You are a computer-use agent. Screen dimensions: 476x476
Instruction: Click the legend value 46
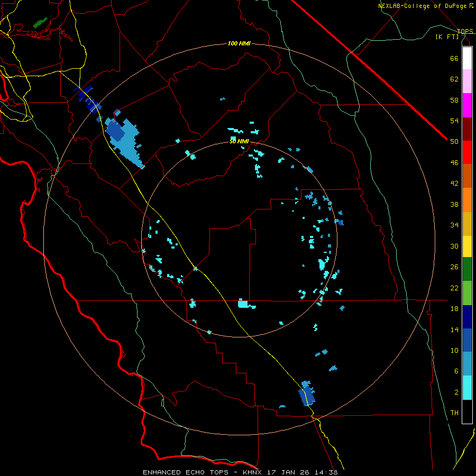[x=454, y=163]
